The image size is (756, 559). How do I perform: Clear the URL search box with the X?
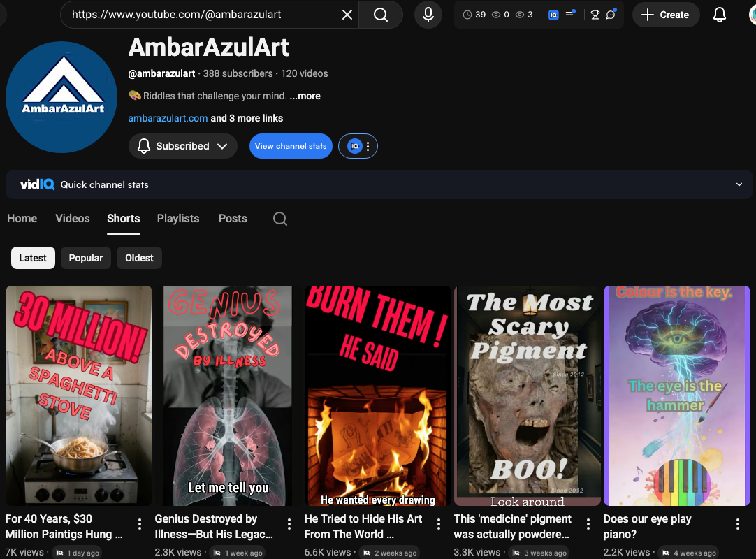point(347,15)
